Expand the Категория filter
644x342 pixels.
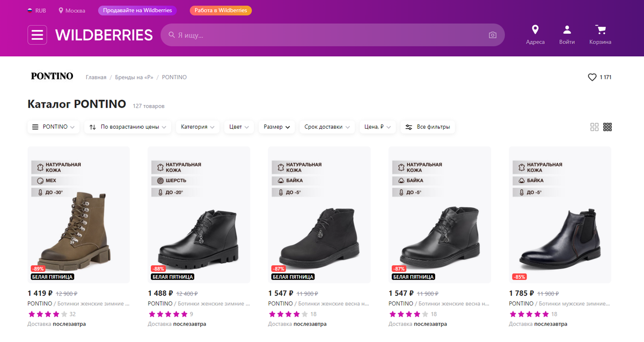point(197,127)
